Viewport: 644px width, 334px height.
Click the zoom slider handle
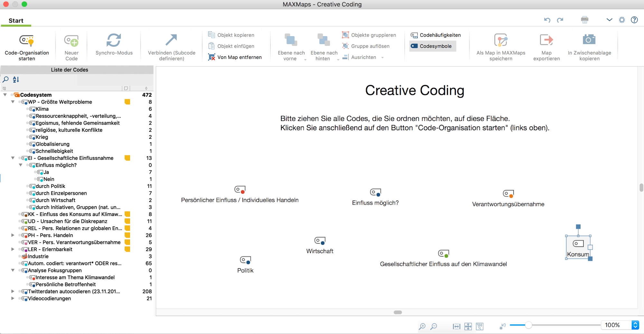click(x=528, y=325)
